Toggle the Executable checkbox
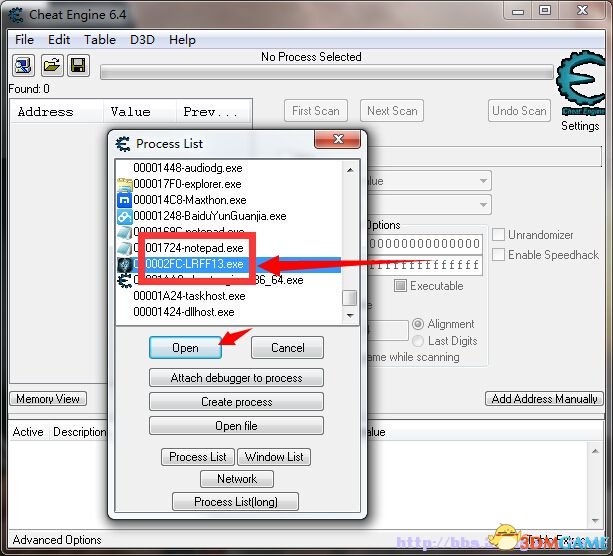Viewport: 613px width, 556px height. pos(400,286)
